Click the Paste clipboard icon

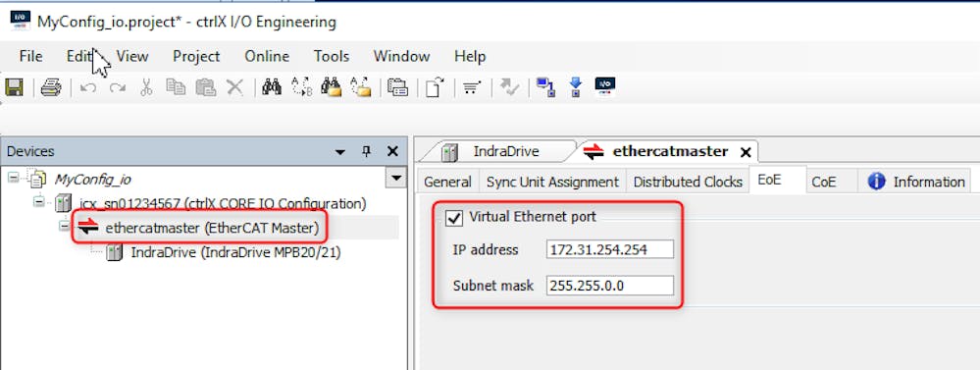tap(205, 87)
